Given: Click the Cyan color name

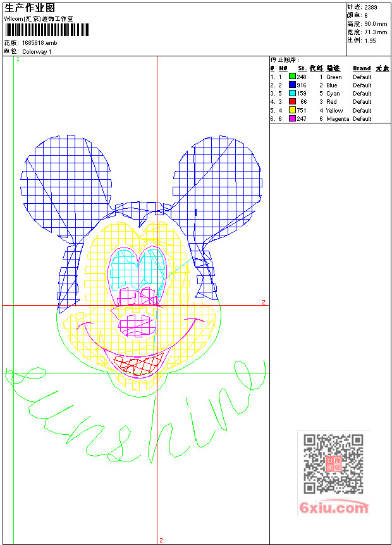Looking at the screenshot, I should (x=333, y=94).
